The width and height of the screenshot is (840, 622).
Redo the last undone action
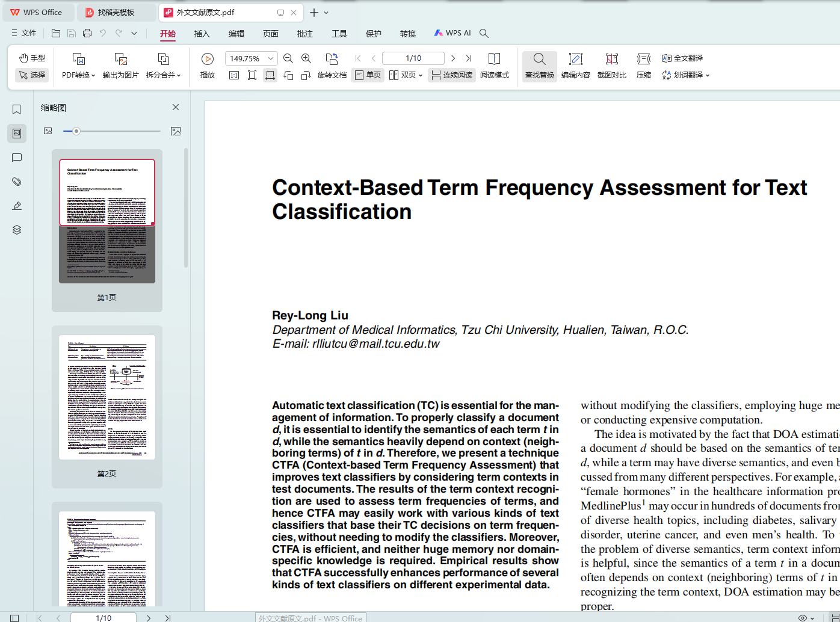point(119,33)
